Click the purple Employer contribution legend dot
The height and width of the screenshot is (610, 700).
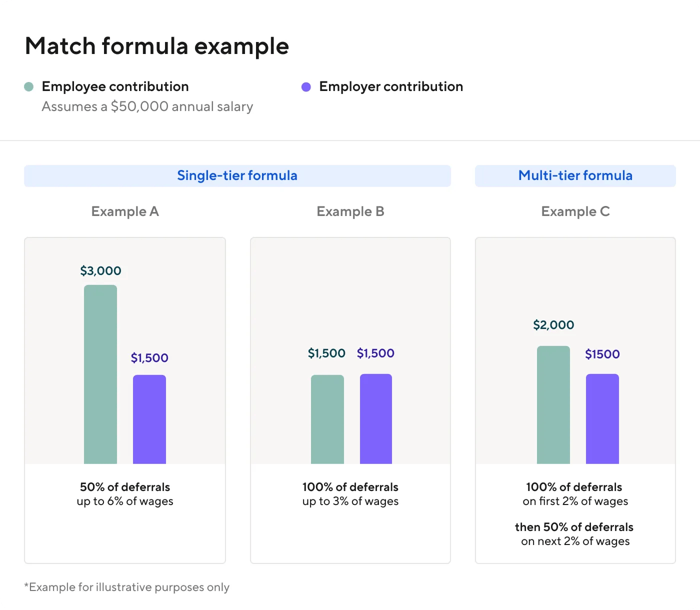click(x=306, y=87)
